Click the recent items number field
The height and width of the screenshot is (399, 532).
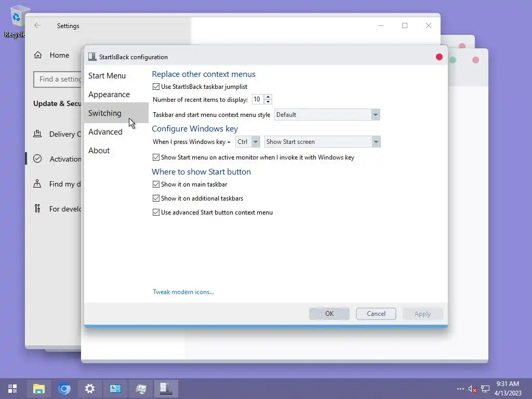click(x=258, y=99)
